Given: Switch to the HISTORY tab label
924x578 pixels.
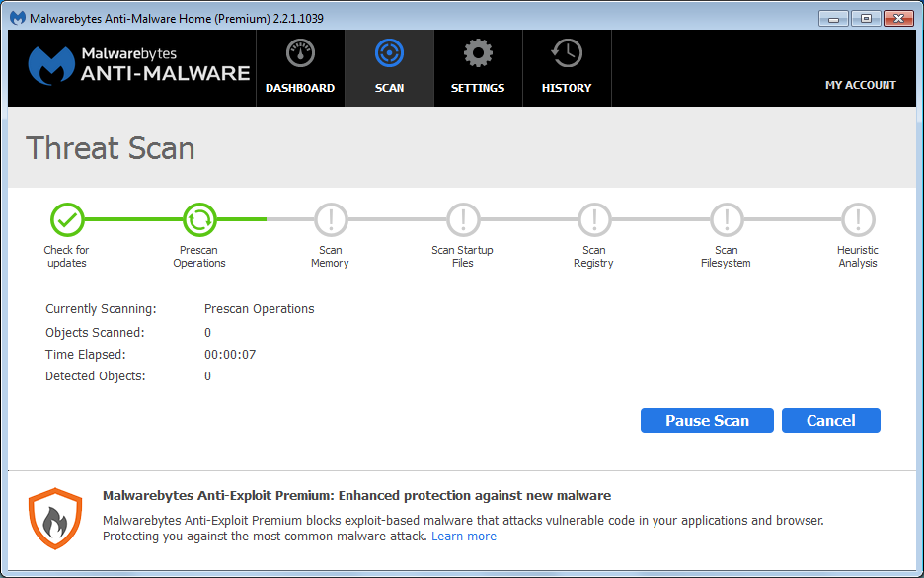Looking at the screenshot, I should [x=567, y=88].
